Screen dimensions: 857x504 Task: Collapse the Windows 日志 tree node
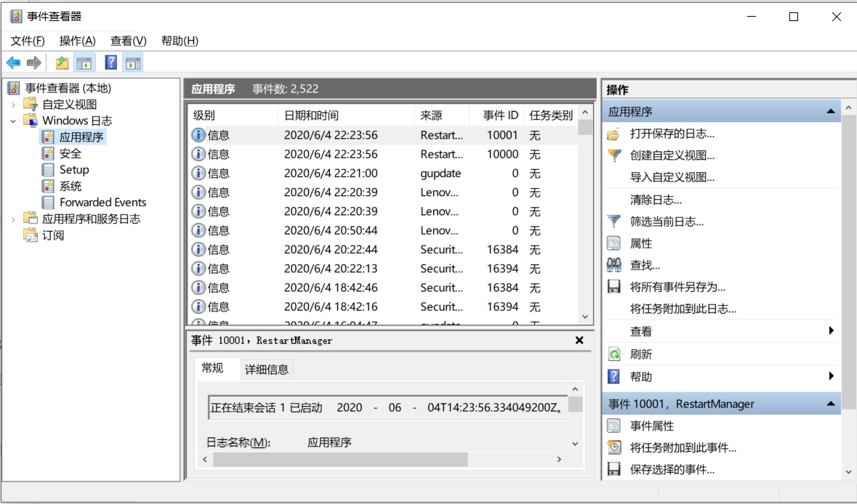[x=13, y=121]
